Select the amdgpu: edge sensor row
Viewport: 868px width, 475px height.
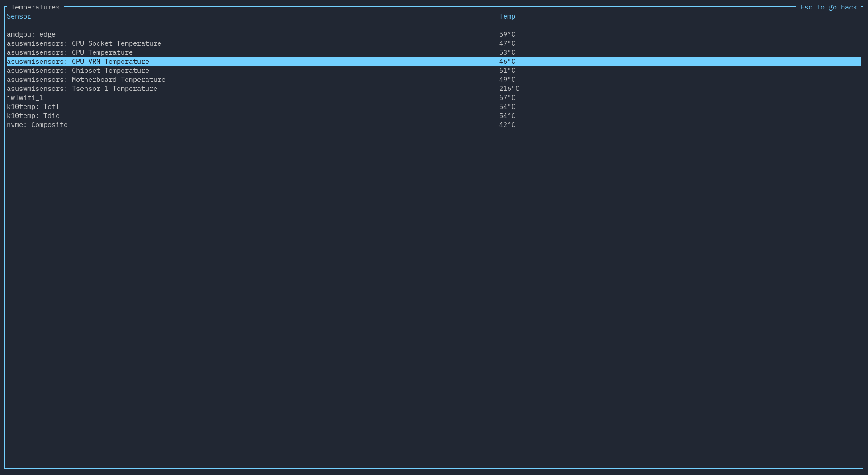(x=31, y=34)
